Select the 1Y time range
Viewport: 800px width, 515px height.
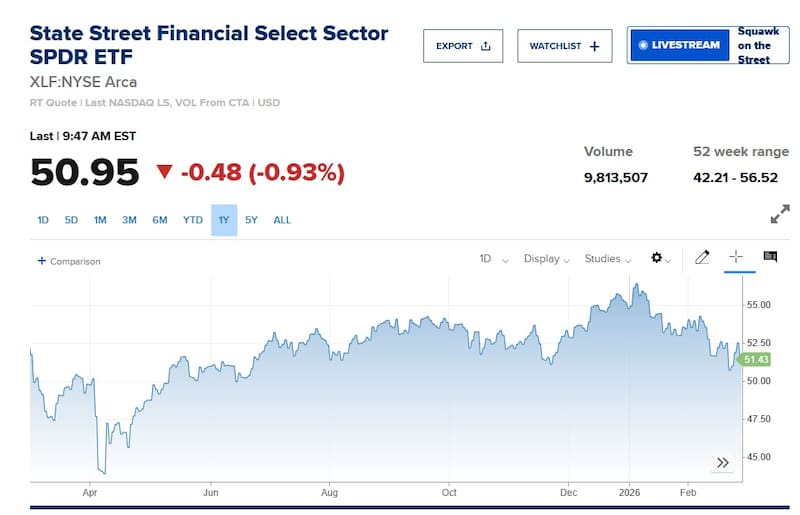[x=224, y=220]
